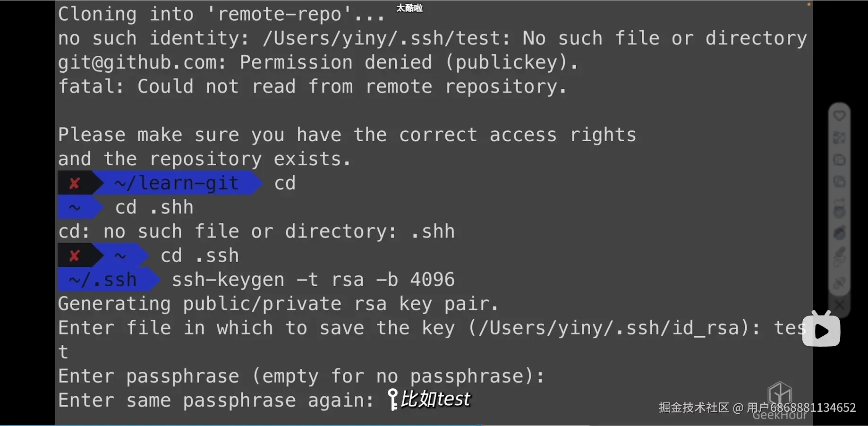Click the blue ~/learn-git prompt segment
Viewport: 868px width, 426px height.
[x=177, y=183]
